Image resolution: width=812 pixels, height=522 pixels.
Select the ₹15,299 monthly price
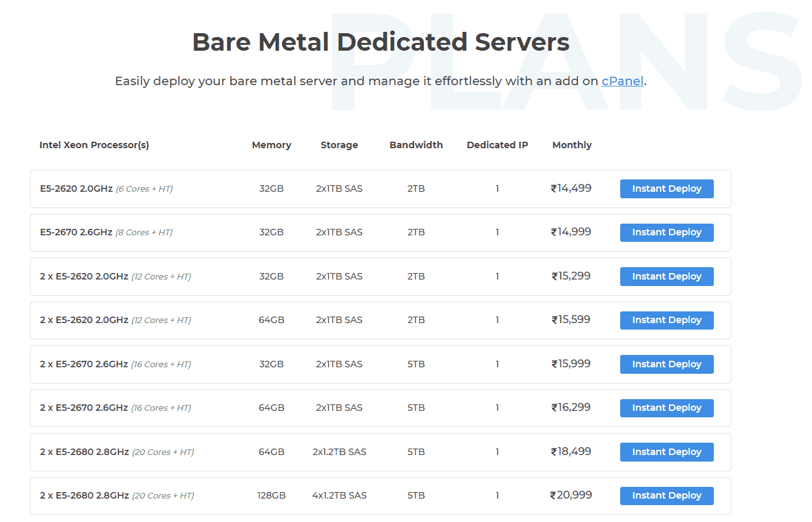click(571, 276)
